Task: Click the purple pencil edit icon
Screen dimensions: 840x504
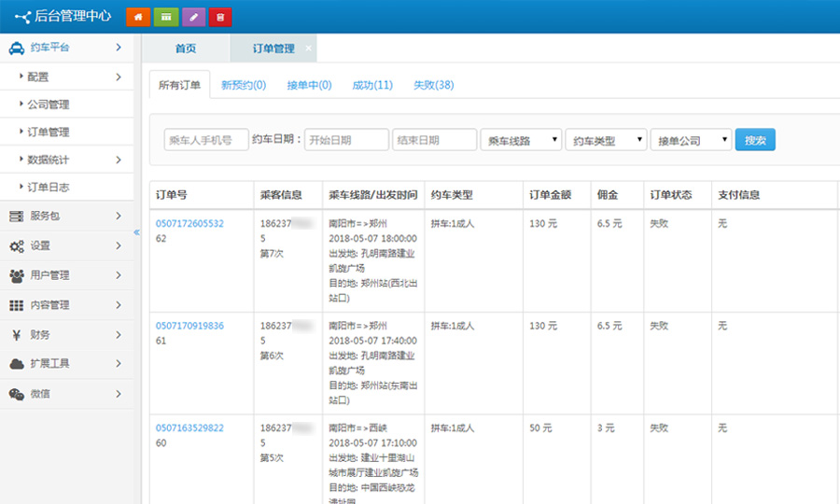Action: 192,17
